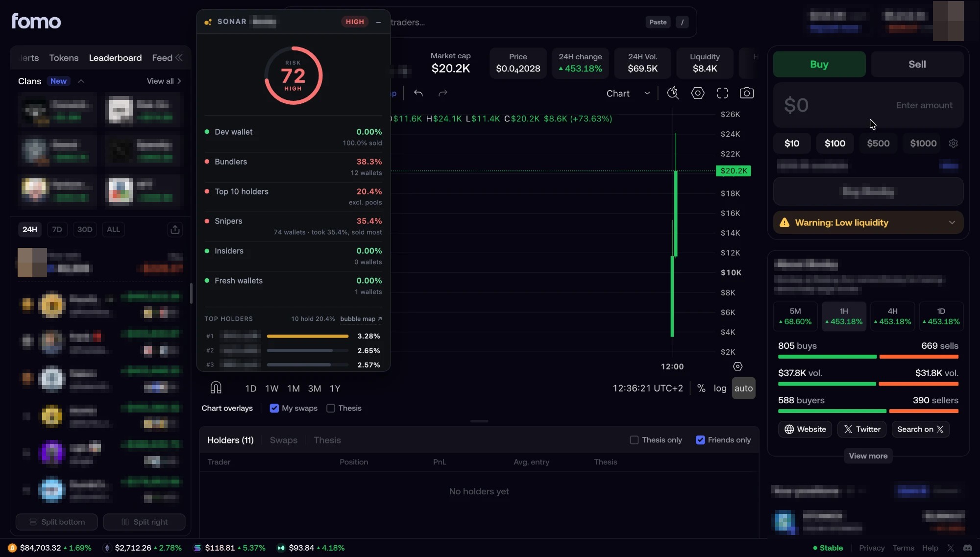Open the token Website link
This screenshot has height=557, width=980.
click(805, 429)
